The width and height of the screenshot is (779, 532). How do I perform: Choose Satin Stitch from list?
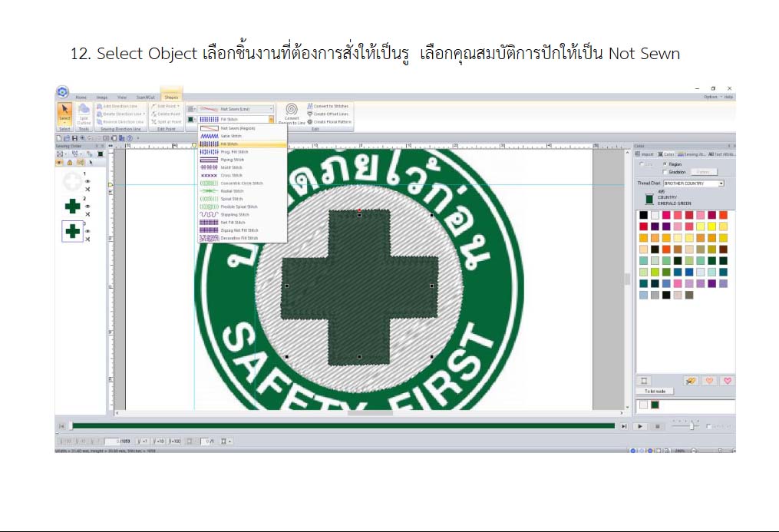tap(243, 136)
